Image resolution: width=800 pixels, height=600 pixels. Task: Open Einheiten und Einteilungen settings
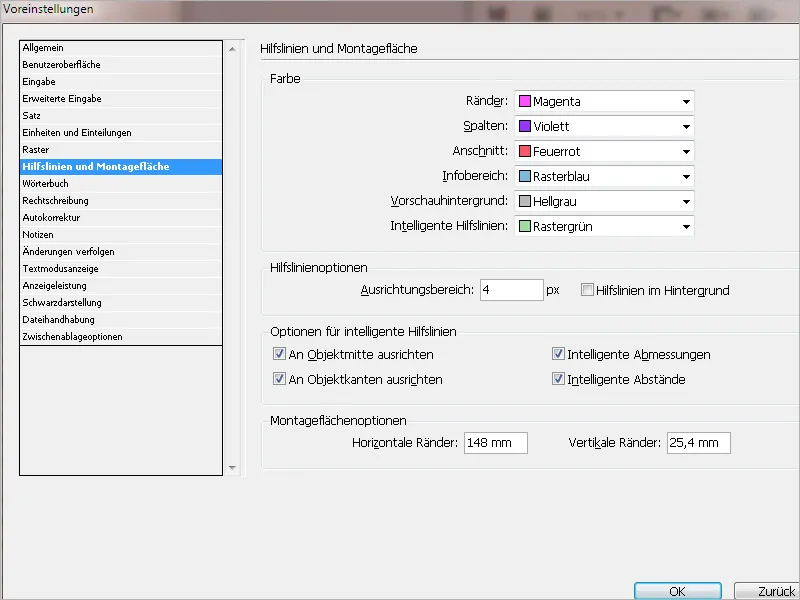point(121,133)
